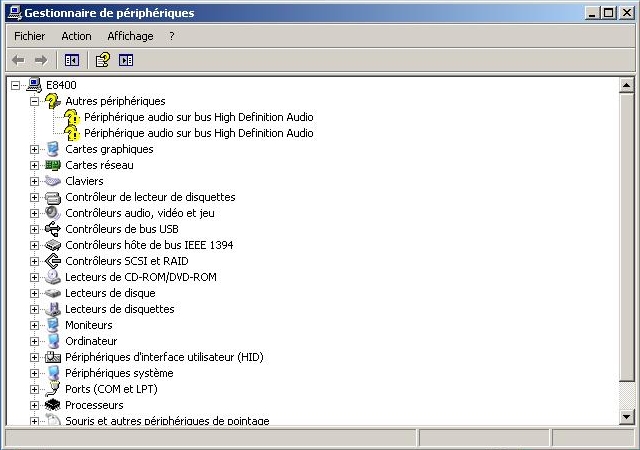This screenshot has width=640, height=450.
Task: Expand the Cartes réseau node
Action: click(34, 165)
